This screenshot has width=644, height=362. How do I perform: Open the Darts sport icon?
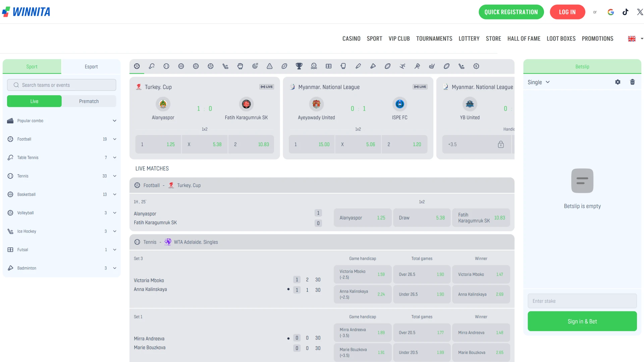(255, 66)
